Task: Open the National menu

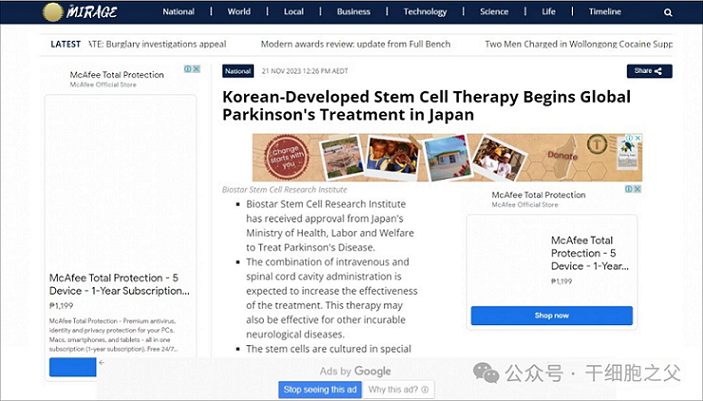Action: (x=178, y=12)
